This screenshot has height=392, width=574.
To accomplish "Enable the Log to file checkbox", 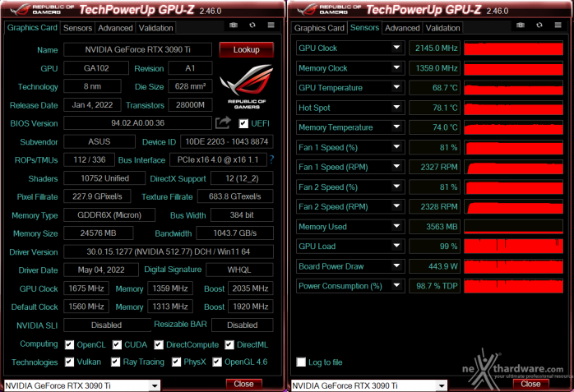I will point(301,362).
